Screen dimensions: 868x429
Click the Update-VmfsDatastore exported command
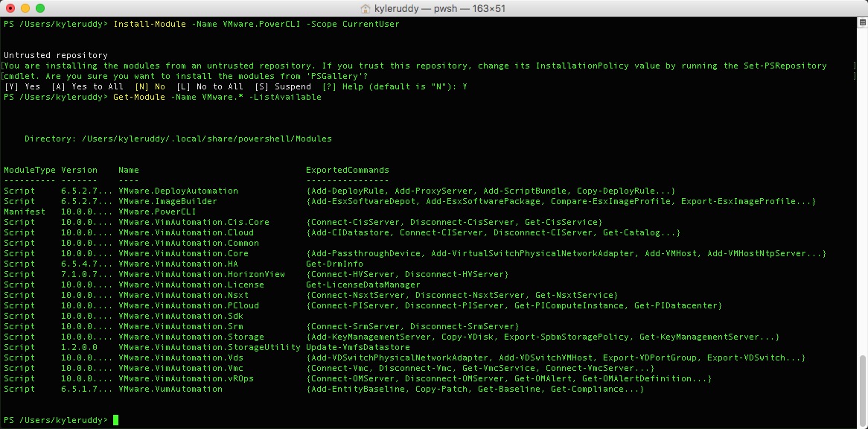358,347
